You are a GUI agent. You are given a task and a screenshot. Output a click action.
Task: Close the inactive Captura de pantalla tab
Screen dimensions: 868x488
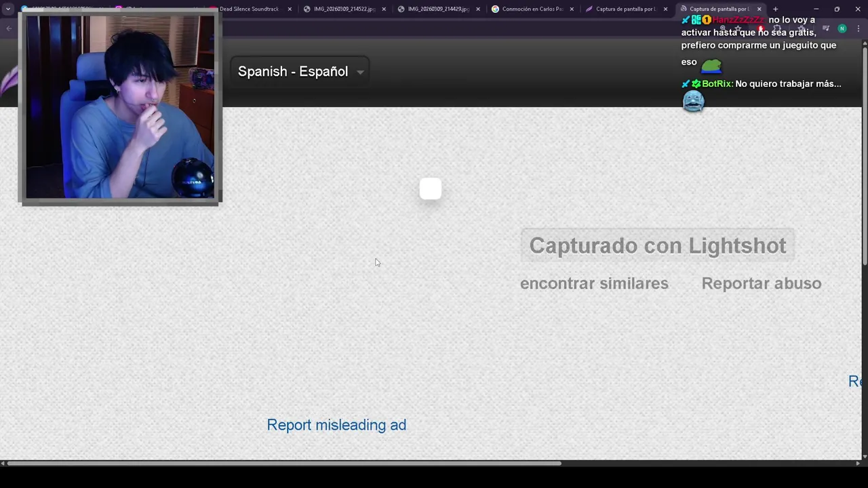665,9
